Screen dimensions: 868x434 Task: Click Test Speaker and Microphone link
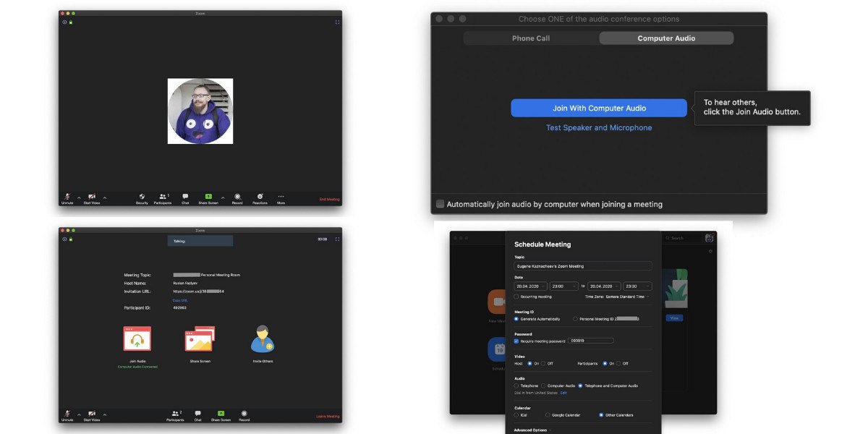coord(599,127)
